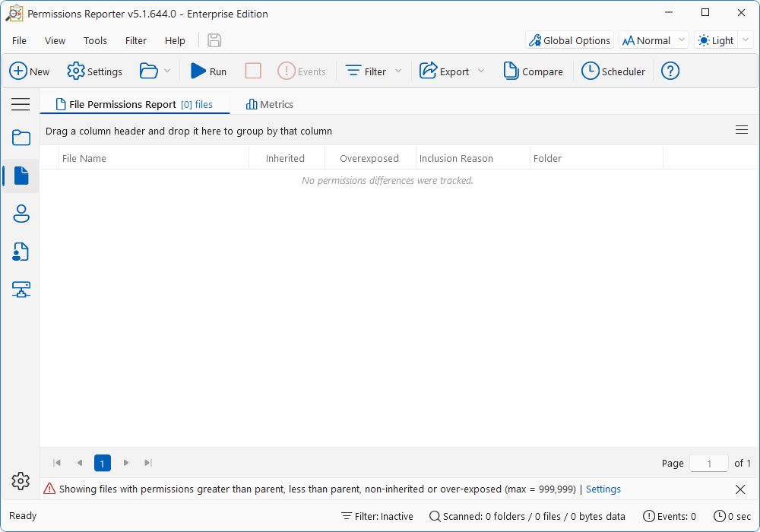Open the File Permissions view in sidebar
Viewport: 760px width, 532px height.
21,176
